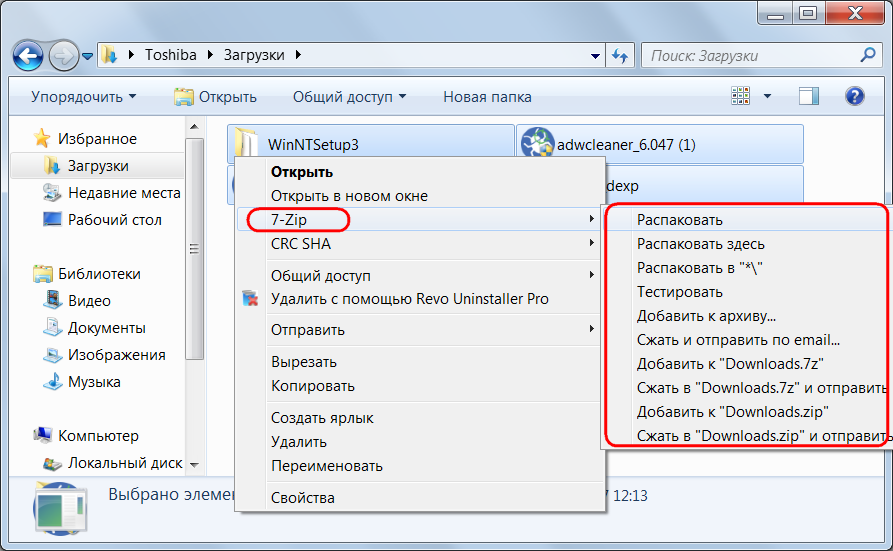
Task: Change view using the view mode icon
Action: point(740,96)
